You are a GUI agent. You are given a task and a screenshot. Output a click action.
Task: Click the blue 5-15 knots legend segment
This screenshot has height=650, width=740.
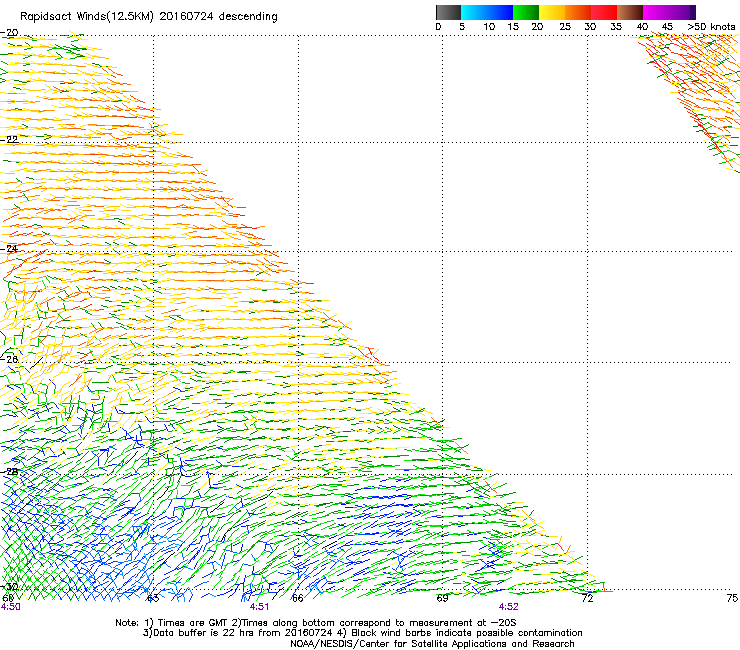[487, 12]
